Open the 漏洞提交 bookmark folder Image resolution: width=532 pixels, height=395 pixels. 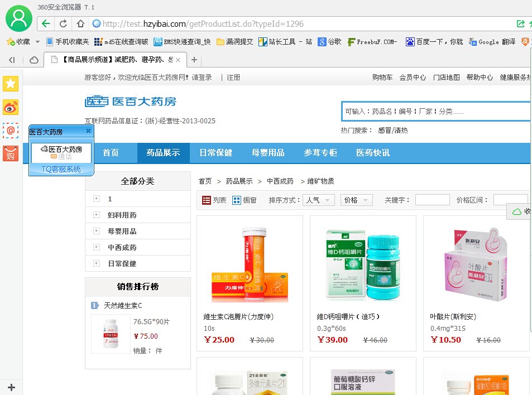(x=235, y=42)
